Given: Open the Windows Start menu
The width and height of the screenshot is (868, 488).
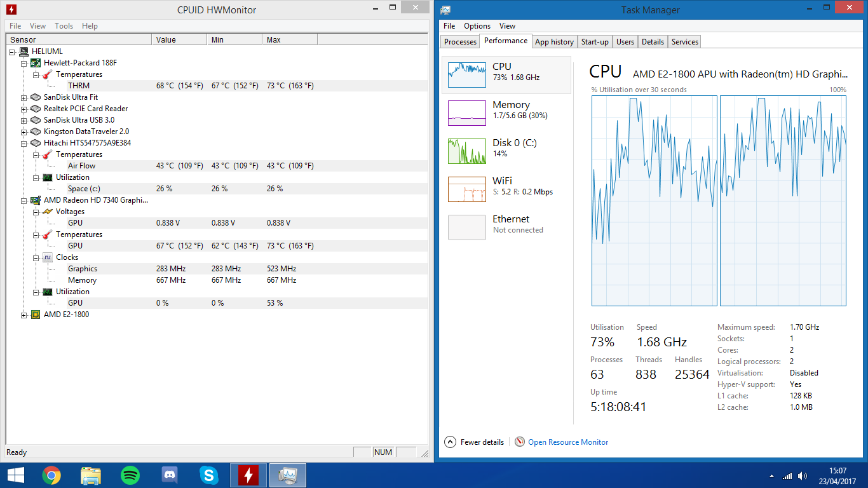Looking at the screenshot, I should (16, 475).
